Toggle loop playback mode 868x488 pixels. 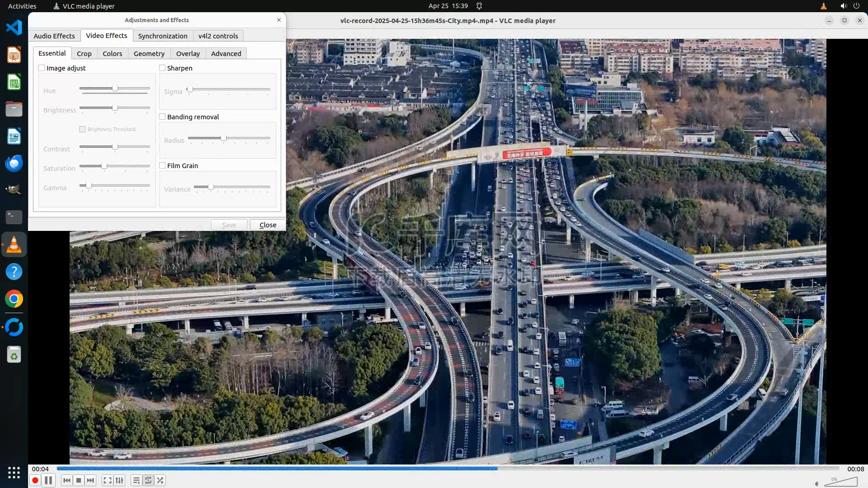coord(148,480)
